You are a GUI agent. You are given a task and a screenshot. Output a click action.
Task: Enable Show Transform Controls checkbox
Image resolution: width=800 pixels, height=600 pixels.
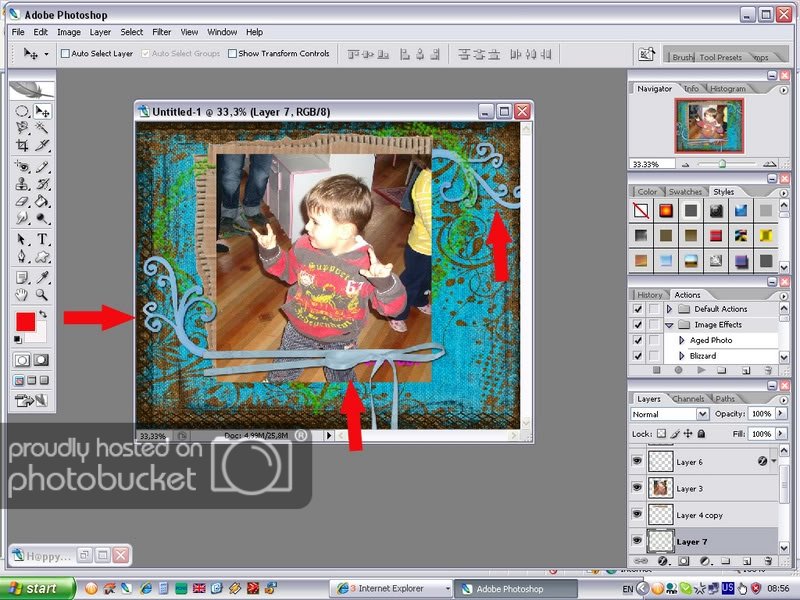pos(232,53)
